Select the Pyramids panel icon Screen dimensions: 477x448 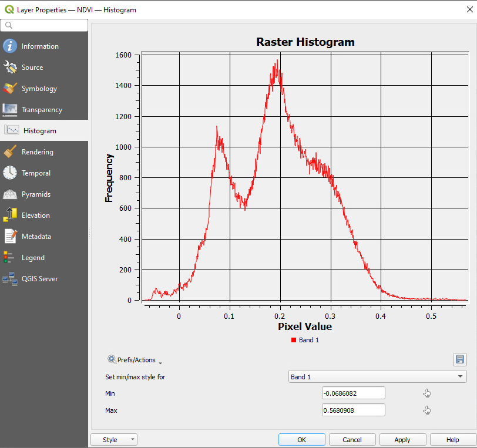[12, 194]
